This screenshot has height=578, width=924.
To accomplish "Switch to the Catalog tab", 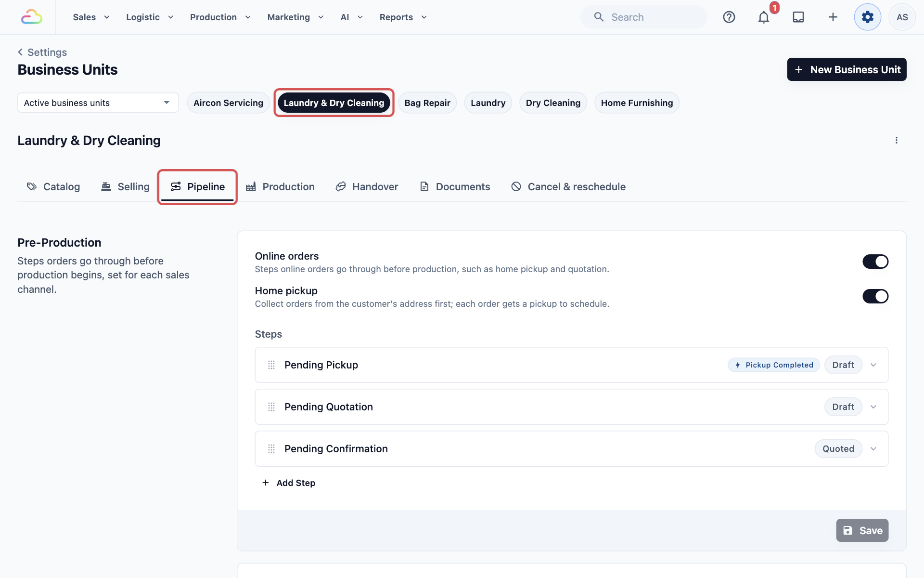I will [x=53, y=186].
